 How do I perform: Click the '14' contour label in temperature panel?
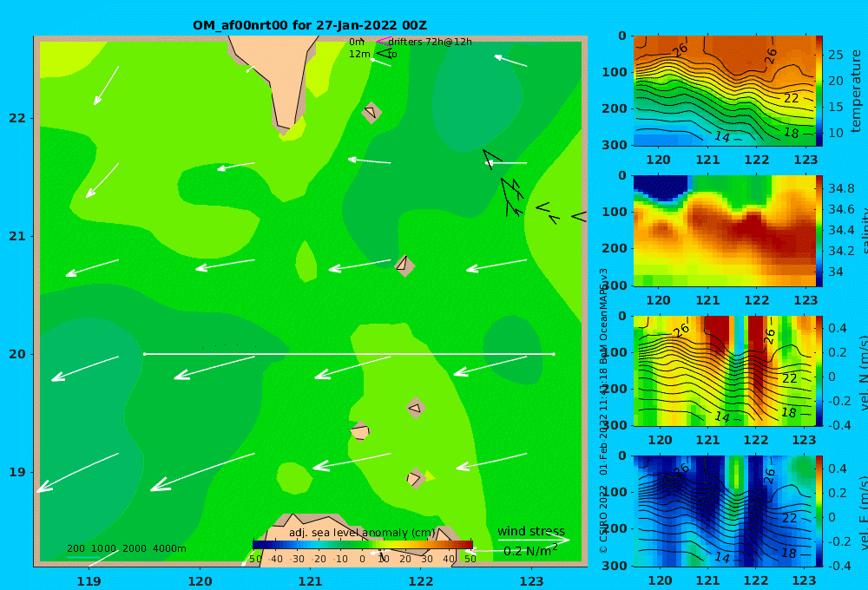point(722,136)
